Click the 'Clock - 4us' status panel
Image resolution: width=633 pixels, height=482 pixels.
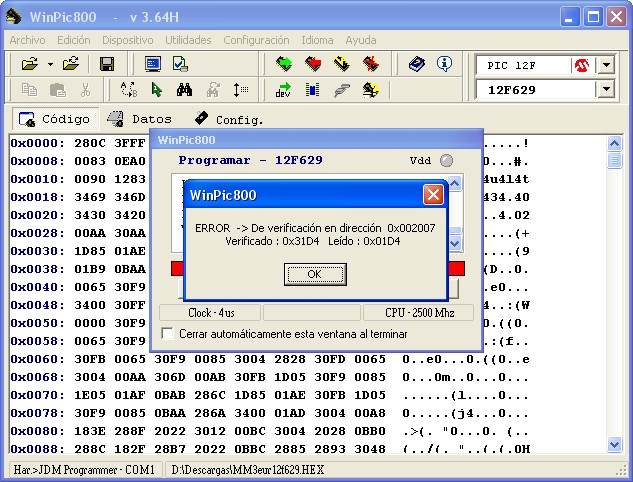click(x=210, y=313)
